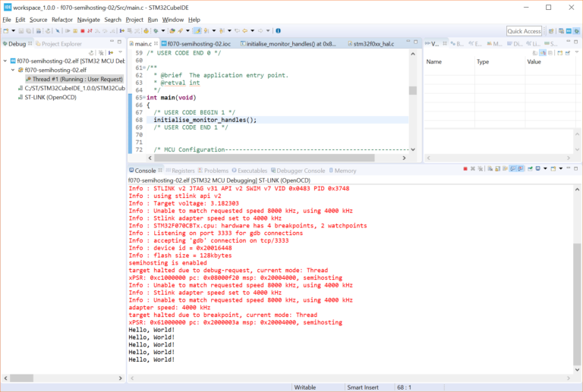This screenshot has width=583, height=392.
Task: Switch to the Executables tab
Action: (x=250, y=171)
